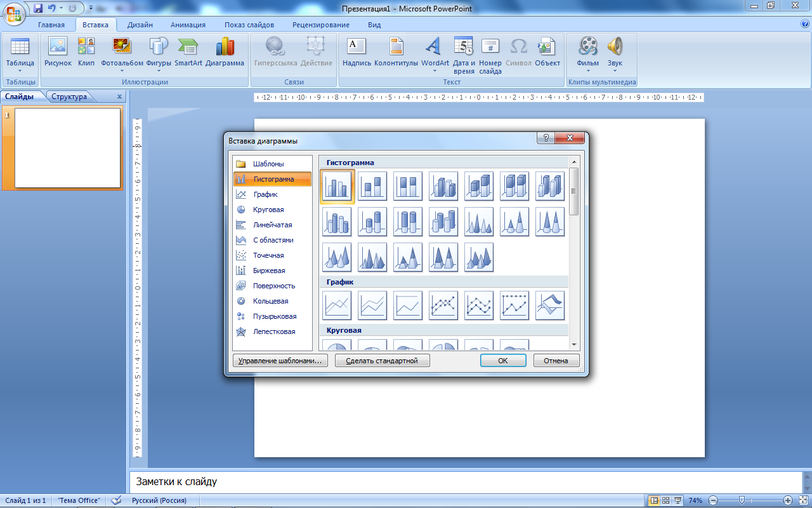Open the Таблица dropdown in ribbon
Screen dimensions: 812x508
point(20,55)
